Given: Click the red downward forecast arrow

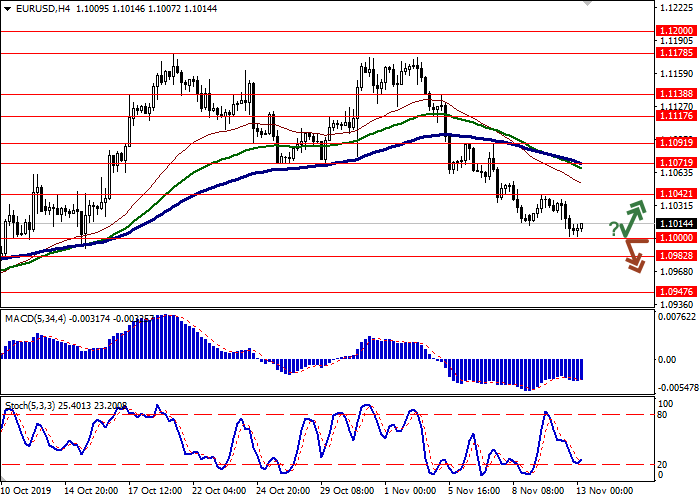Looking at the screenshot, I should pos(632,255).
